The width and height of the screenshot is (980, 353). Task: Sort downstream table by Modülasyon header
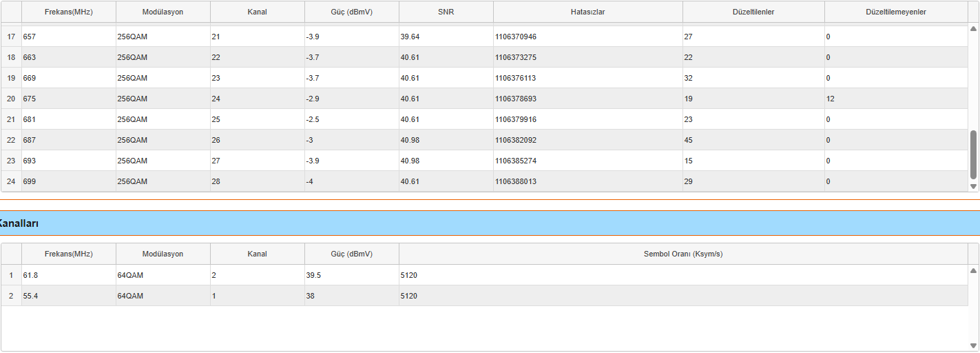163,12
